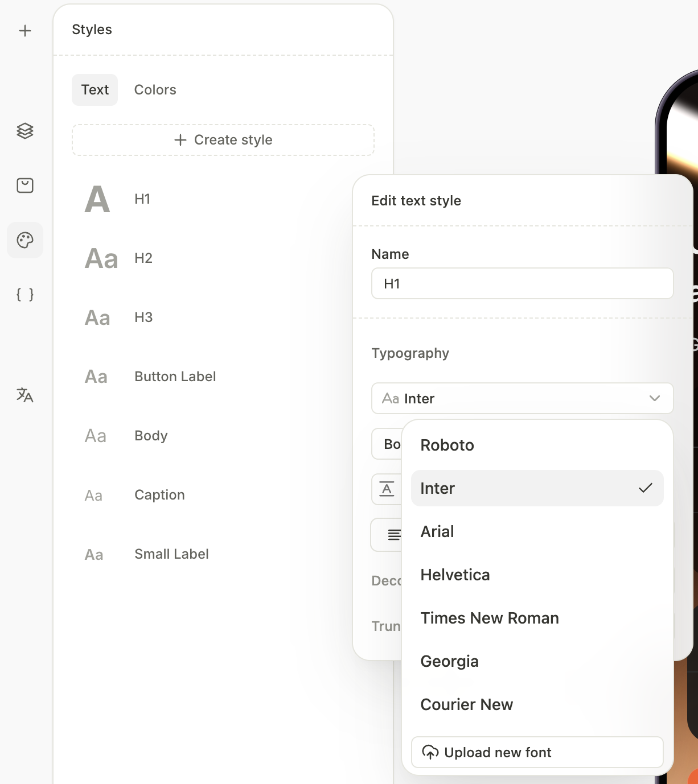Choose Arial from the font list

537,531
